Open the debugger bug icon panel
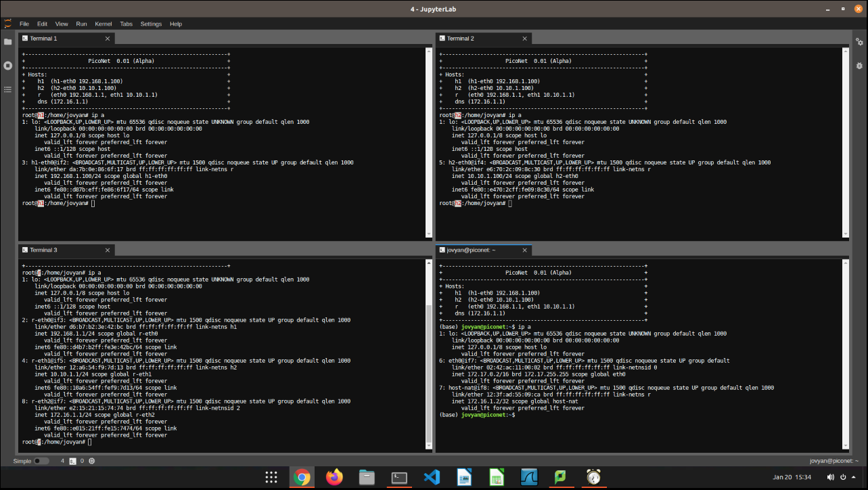Screen dimensions: 868x490 (x=859, y=66)
